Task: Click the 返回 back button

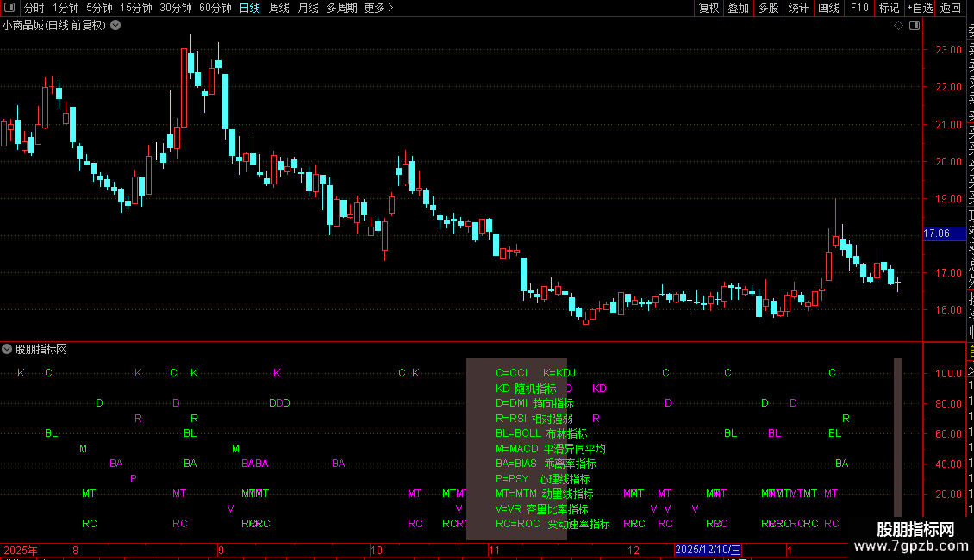Action: click(x=951, y=8)
